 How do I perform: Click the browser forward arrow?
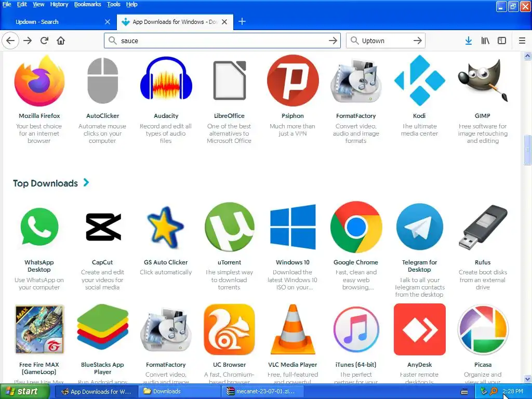click(28, 41)
